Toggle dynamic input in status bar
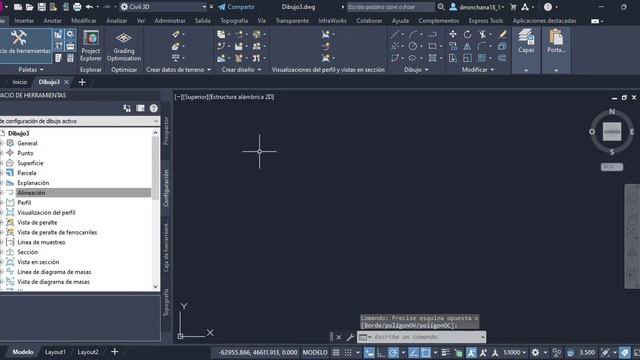This screenshot has height=360, width=640. pos(369,352)
